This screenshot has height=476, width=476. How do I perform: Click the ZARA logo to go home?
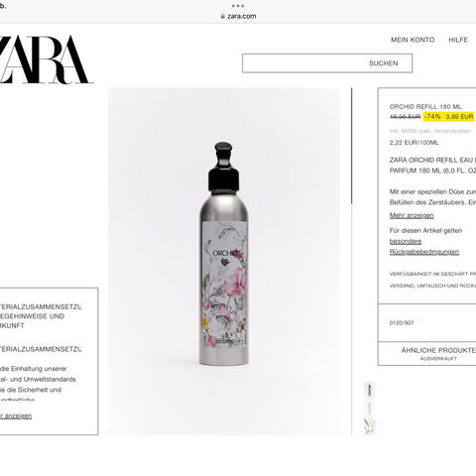tap(45, 59)
